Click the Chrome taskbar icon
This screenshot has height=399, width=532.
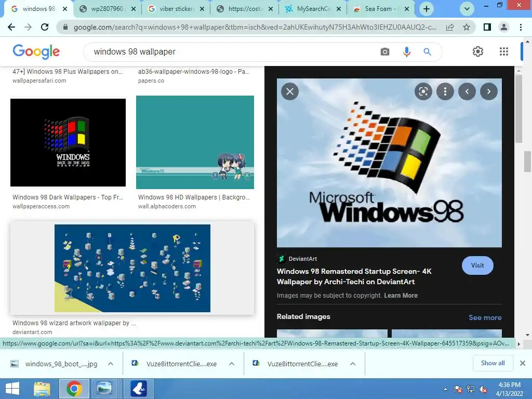click(x=74, y=389)
